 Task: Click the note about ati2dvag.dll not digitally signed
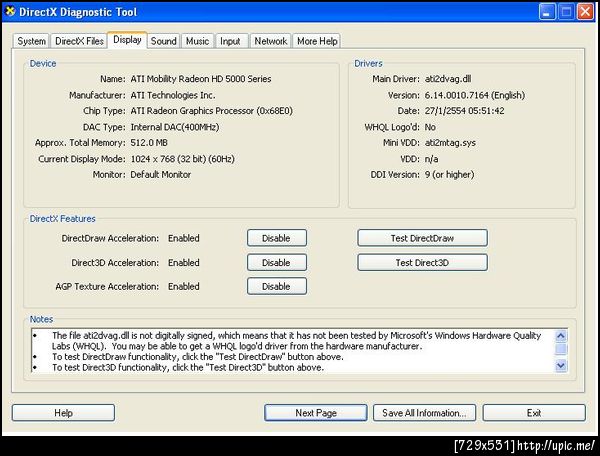[297, 341]
